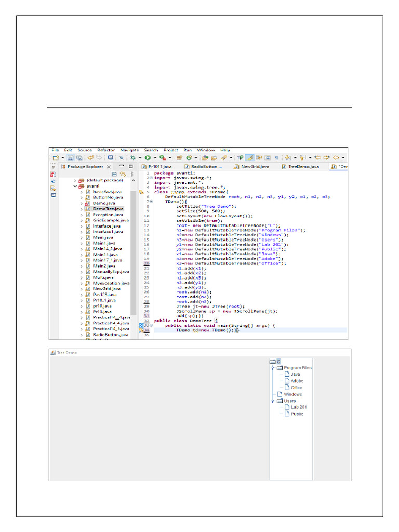Select the Windows node in tree
399x532 pixels.
(292, 394)
